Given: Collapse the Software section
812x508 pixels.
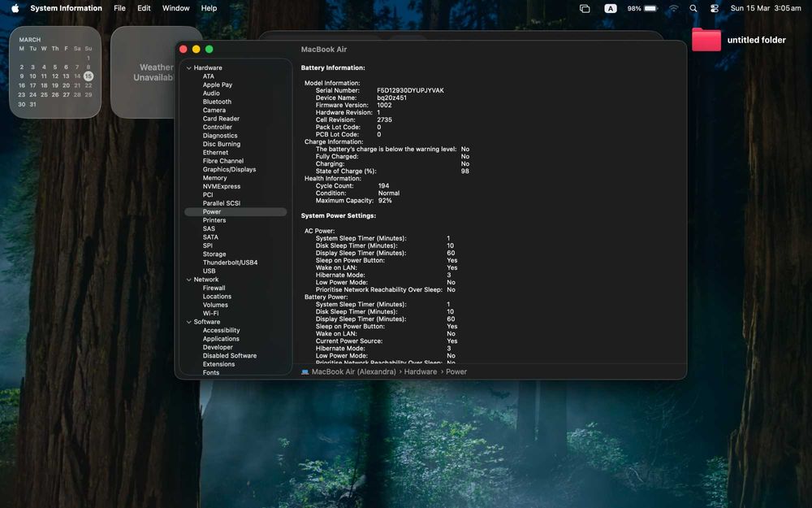Looking at the screenshot, I should click(x=189, y=322).
